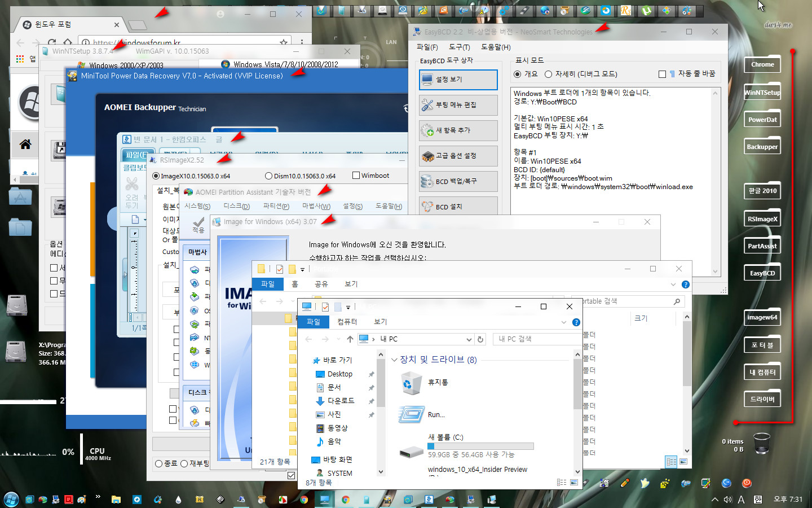812x508 pixels.
Task: Show hidden tray icons chevron
Action: 714,500
